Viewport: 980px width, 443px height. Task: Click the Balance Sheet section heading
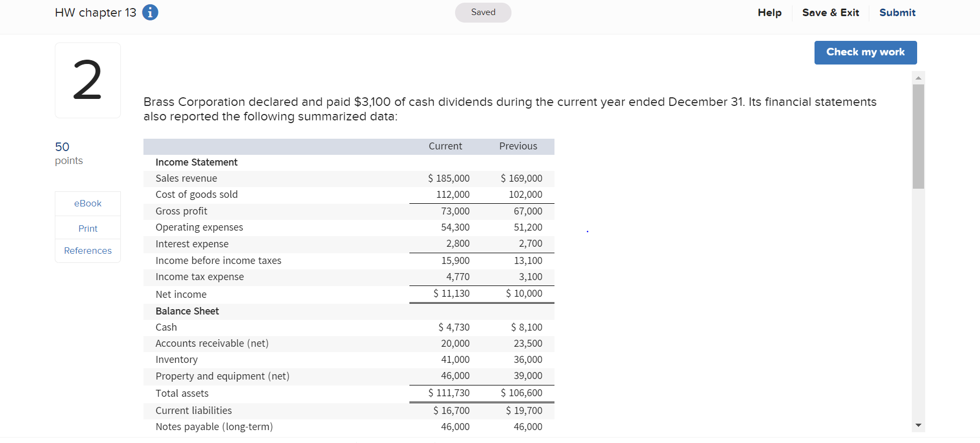pos(187,311)
